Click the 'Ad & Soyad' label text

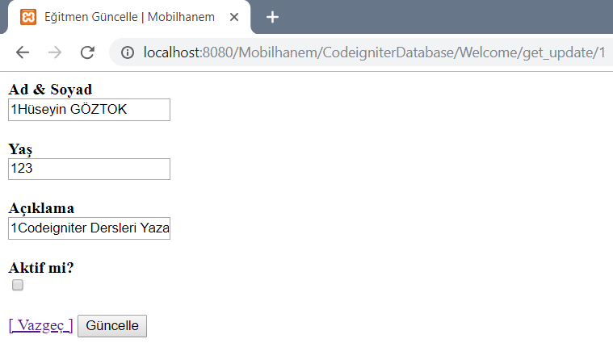50,89
